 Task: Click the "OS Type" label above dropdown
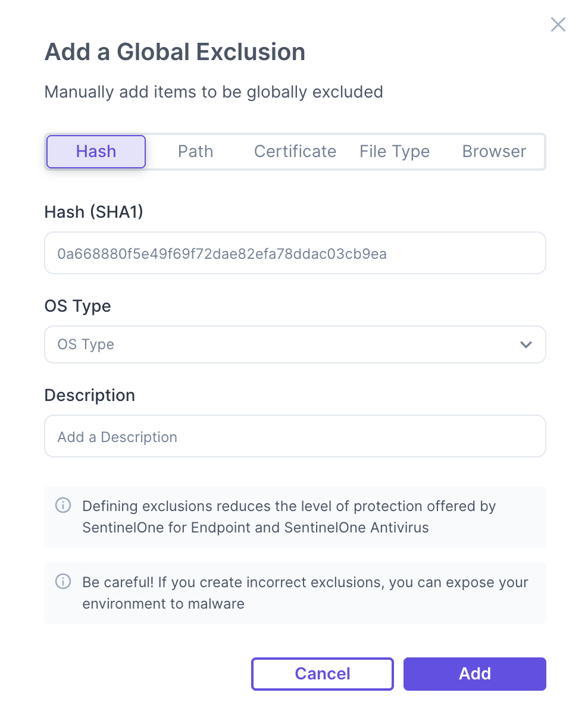(x=78, y=306)
